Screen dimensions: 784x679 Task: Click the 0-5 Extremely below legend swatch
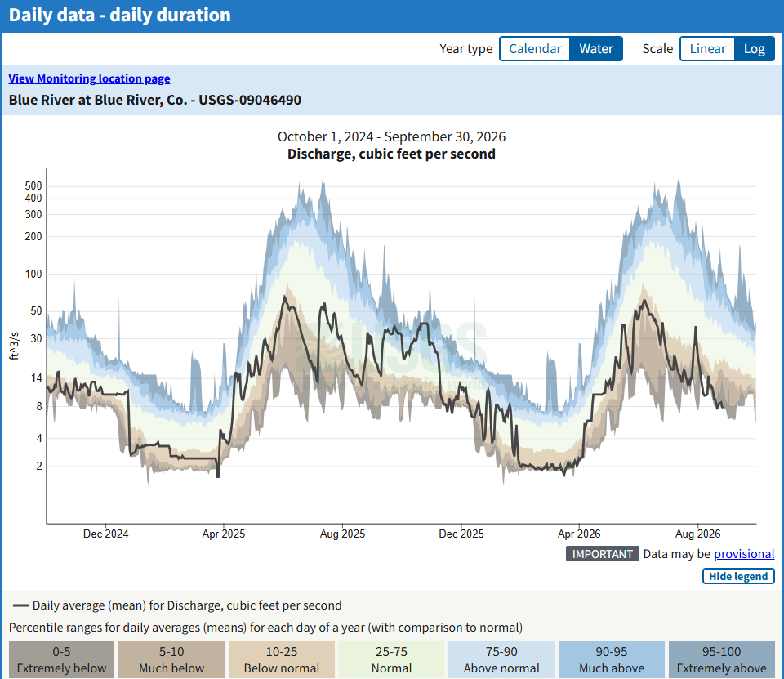[61, 659]
